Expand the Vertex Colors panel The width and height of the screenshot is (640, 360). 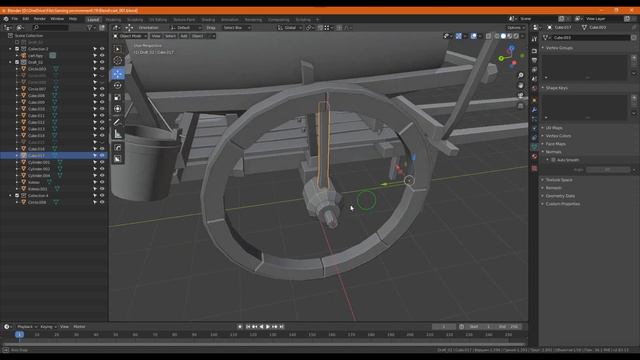pyautogui.click(x=558, y=136)
